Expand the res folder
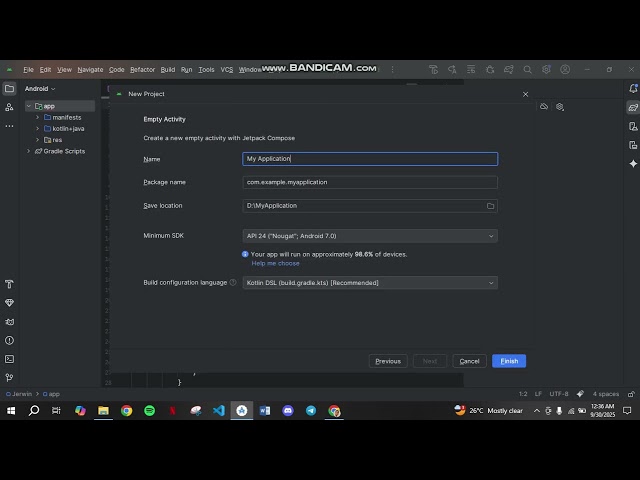This screenshot has height=480, width=640. (38, 140)
